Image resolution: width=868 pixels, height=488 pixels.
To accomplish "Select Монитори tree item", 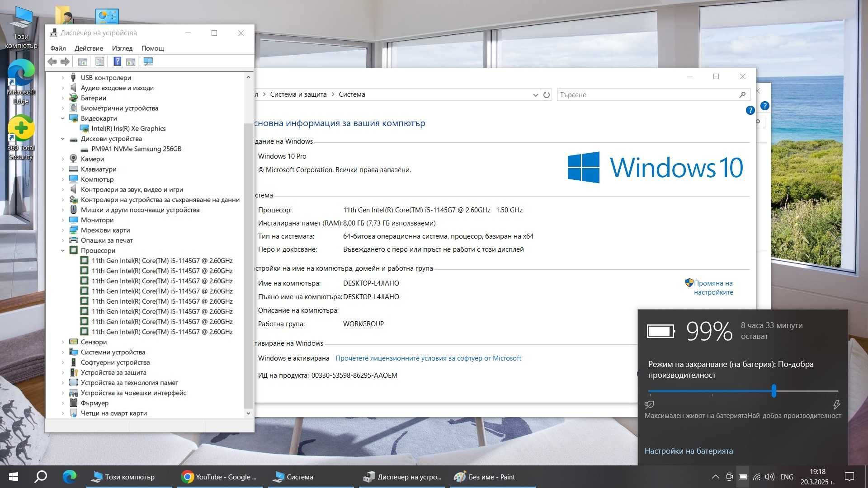I will point(97,220).
